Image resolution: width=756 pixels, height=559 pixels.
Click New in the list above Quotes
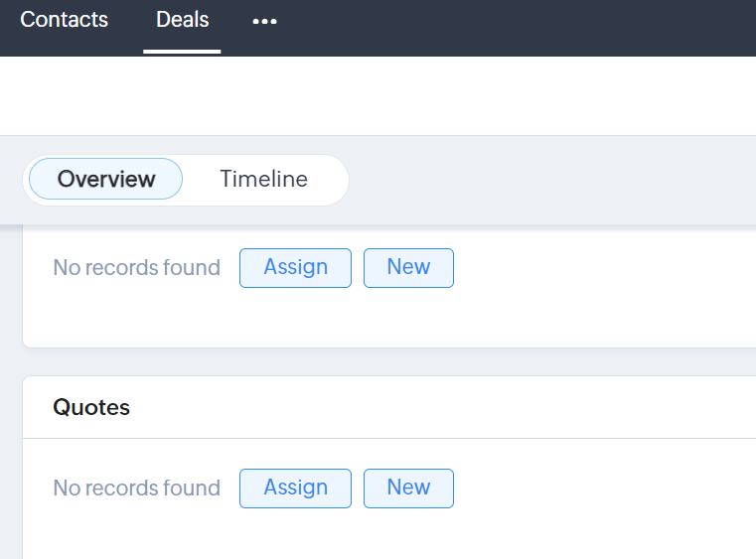point(408,268)
